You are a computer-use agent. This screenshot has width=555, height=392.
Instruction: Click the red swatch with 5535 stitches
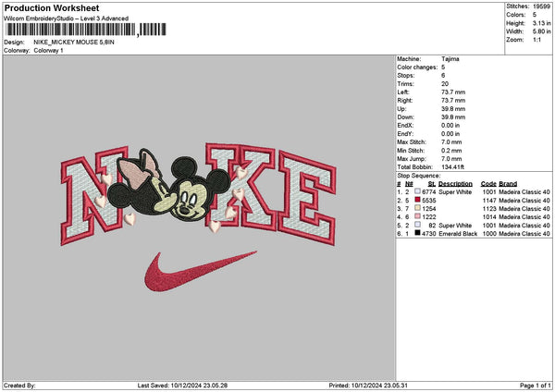pyautogui.click(x=418, y=200)
